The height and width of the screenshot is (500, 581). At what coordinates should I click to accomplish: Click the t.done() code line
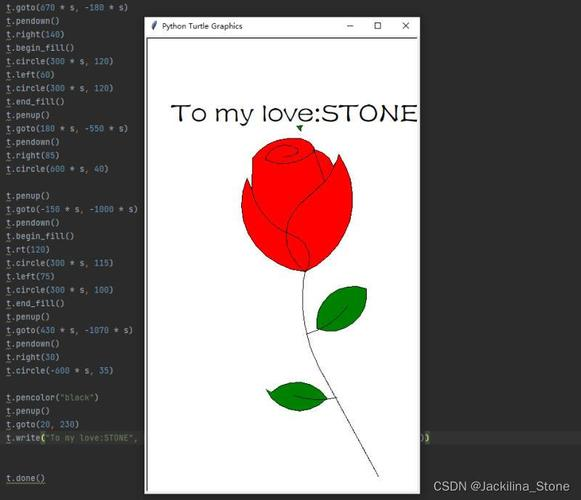click(26, 478)
